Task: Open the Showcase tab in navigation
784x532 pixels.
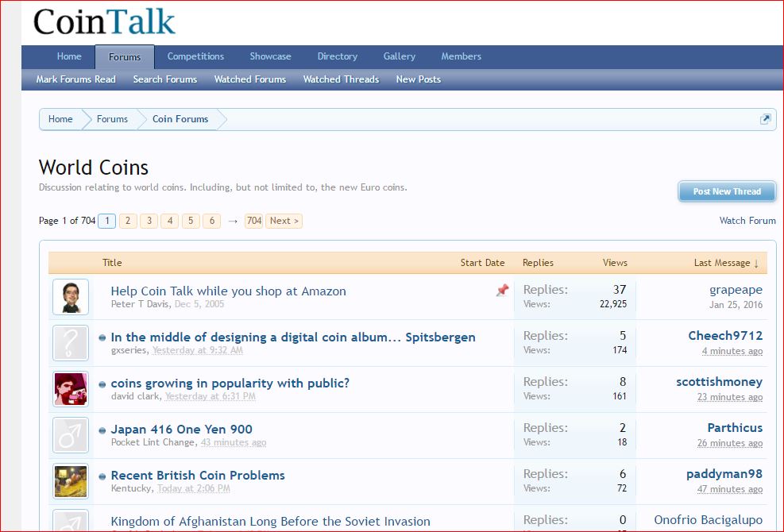Action: [270, 56]
